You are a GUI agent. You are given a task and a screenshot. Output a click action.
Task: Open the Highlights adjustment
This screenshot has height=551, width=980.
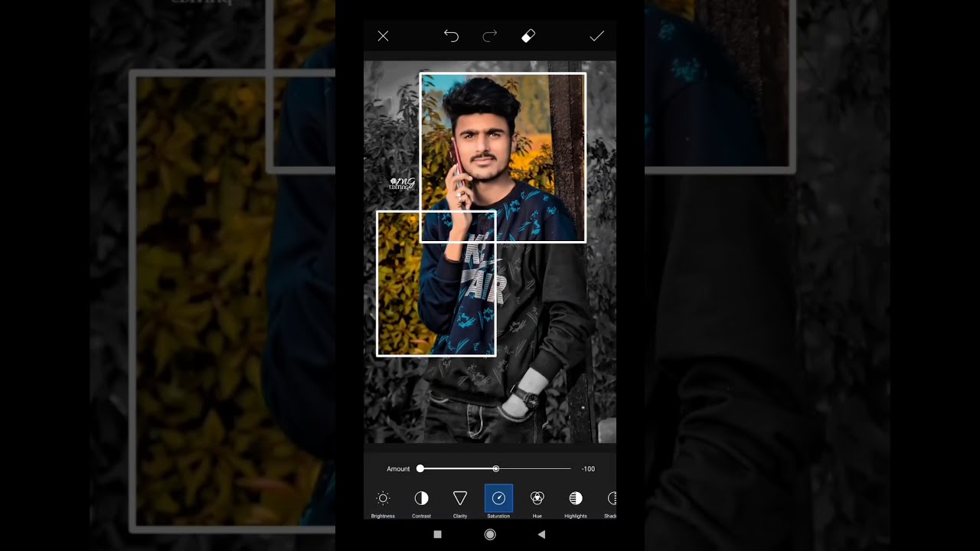click(x=576, y=502)
